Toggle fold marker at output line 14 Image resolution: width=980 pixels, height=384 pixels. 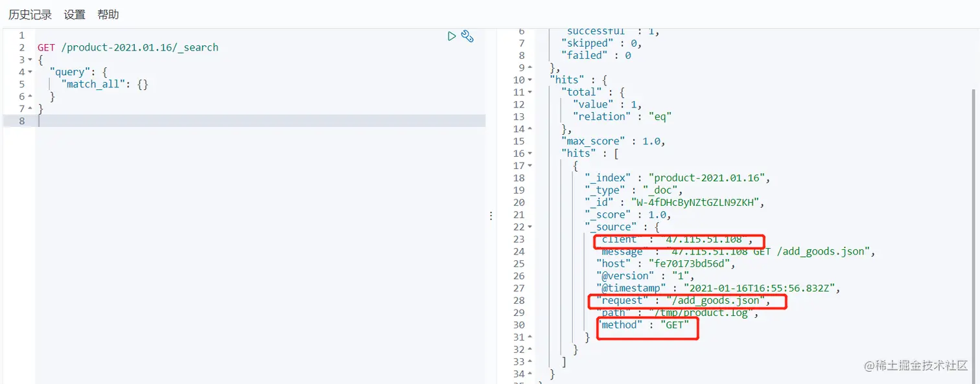pyautogui.click(x=530, y=129)
